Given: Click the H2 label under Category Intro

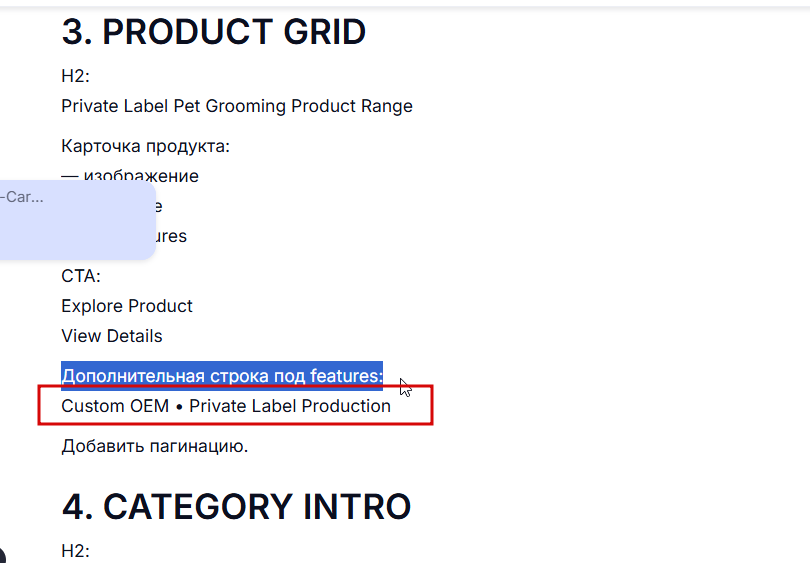Looking at the screenshot, I should click(x=76, y=550).
